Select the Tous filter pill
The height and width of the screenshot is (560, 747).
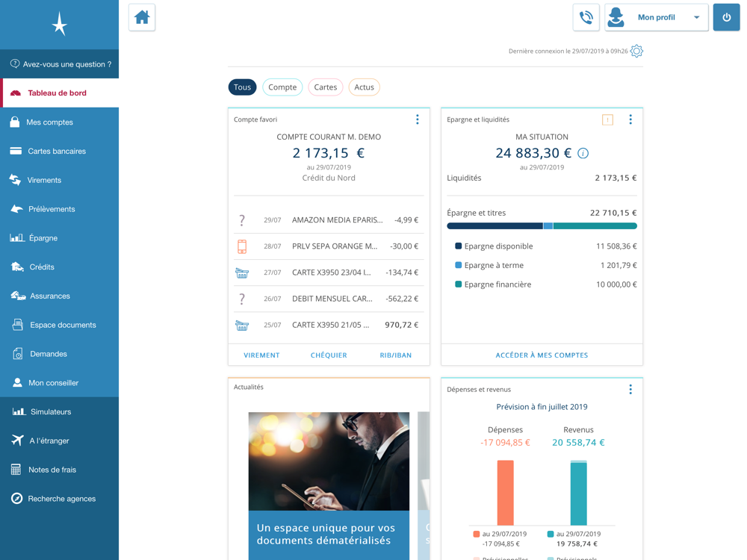coord(242,87)
